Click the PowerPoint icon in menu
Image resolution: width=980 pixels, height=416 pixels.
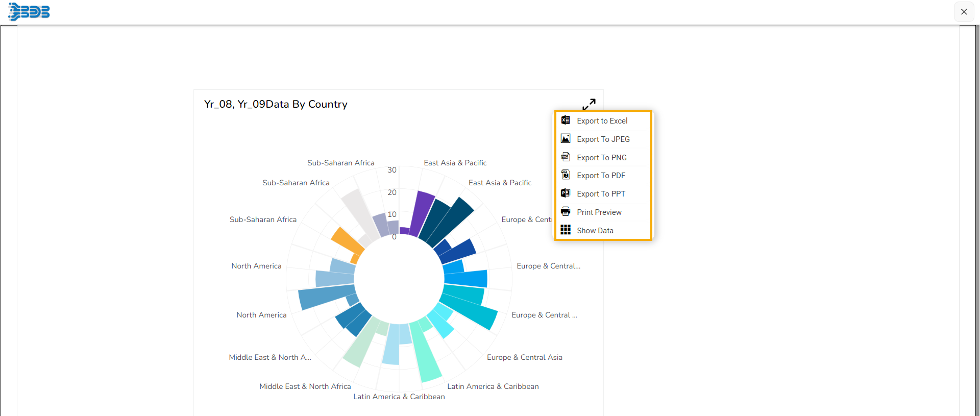tap(566, 193)
